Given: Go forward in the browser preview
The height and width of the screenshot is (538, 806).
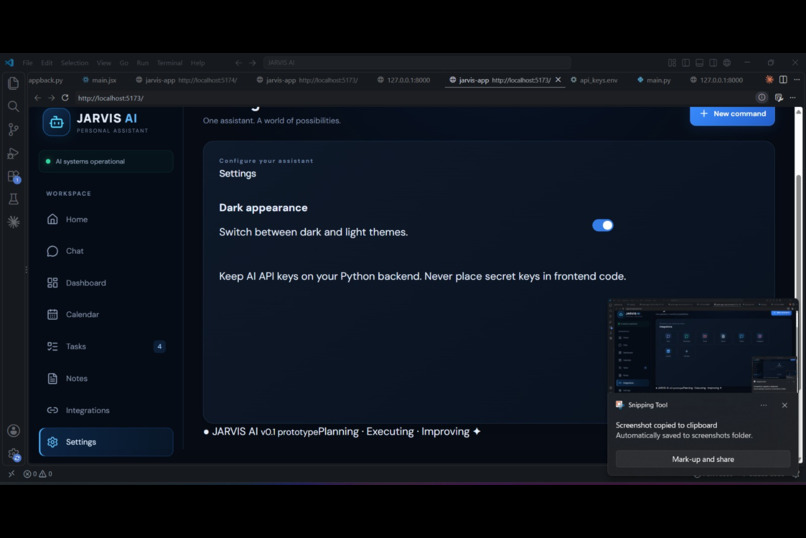Looking at the screenshot, I should coord(51,98).
